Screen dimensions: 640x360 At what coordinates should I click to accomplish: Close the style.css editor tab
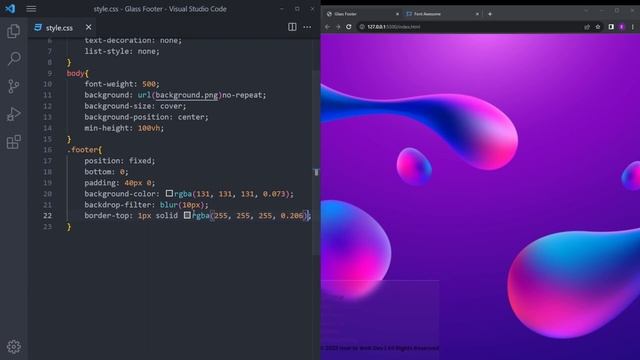pos(89,27)
